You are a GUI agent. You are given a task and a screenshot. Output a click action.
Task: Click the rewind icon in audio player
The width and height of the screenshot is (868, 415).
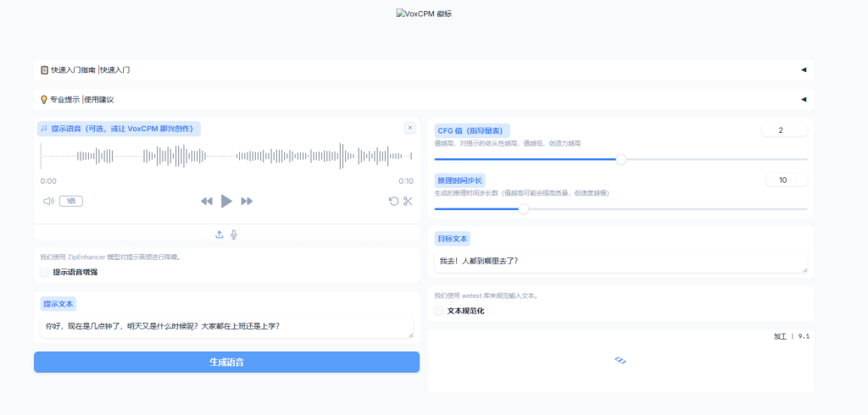pos(206,201)
